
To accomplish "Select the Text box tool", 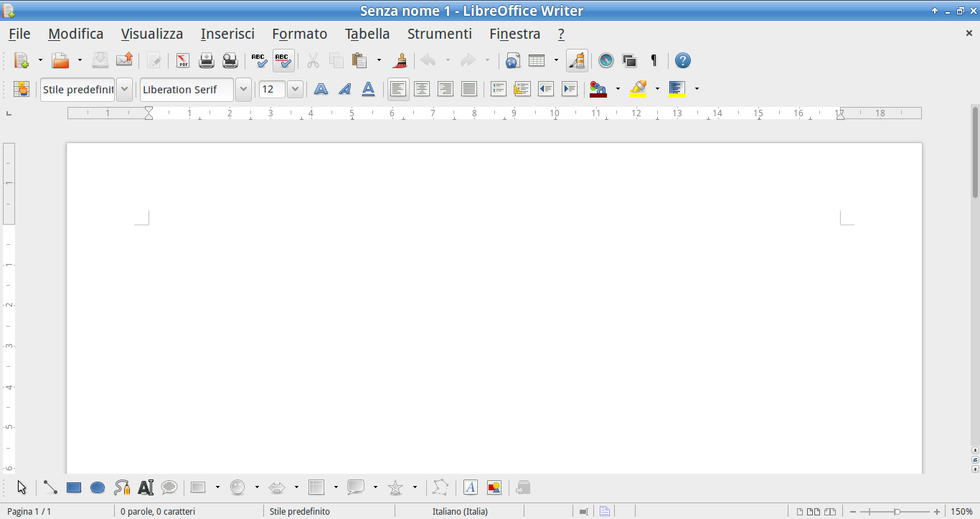I will pyautogui.click(x=146, y=487).
